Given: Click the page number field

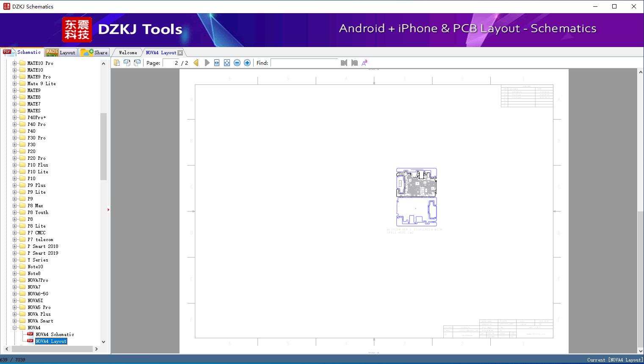Looking at the screenshot, I should (x=171, y=63).
